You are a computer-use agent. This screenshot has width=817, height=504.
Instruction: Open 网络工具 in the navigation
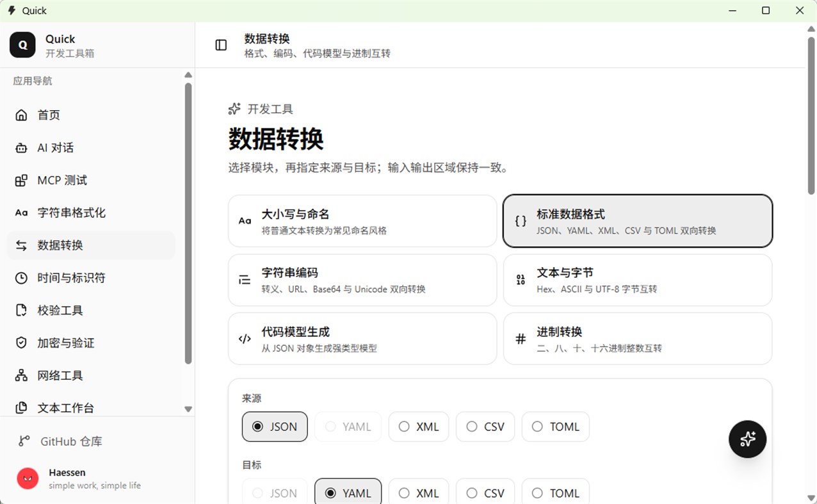[91, 376]
